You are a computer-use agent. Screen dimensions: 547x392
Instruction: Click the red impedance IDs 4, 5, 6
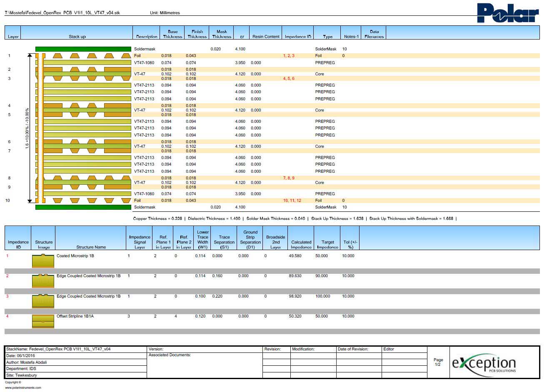pyautogui.click(x=289, y=79)
